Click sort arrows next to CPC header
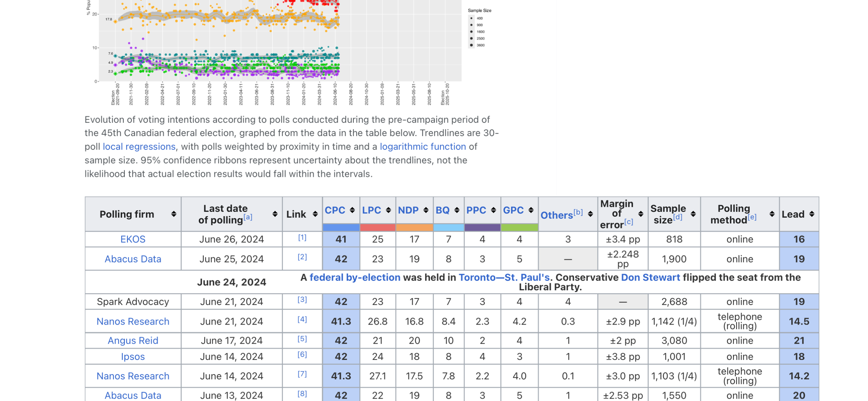 tap(352, 210)
